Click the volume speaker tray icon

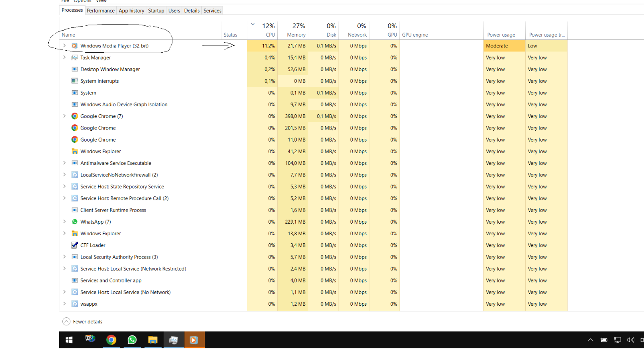point(631,340)
